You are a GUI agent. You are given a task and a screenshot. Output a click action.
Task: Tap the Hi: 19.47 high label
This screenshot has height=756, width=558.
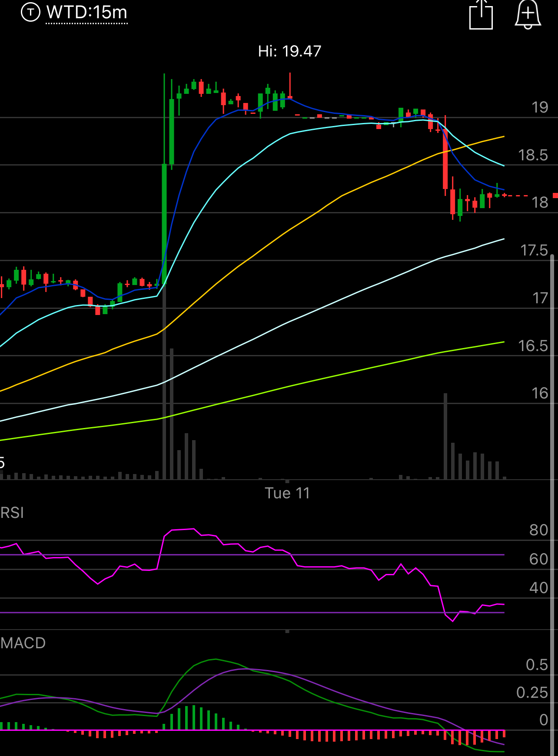pos(289,51)
